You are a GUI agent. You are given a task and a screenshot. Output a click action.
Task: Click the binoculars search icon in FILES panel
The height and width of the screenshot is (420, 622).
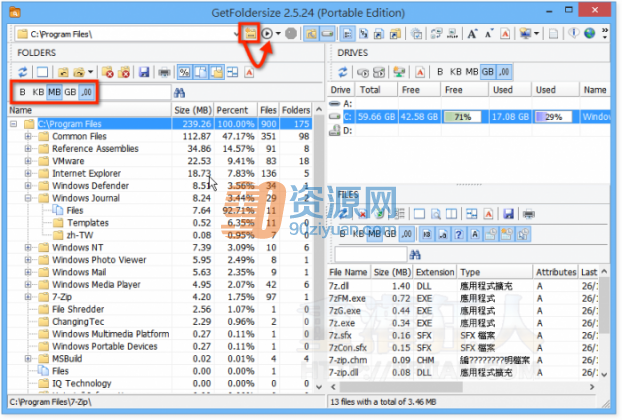(x=415, y=255)
